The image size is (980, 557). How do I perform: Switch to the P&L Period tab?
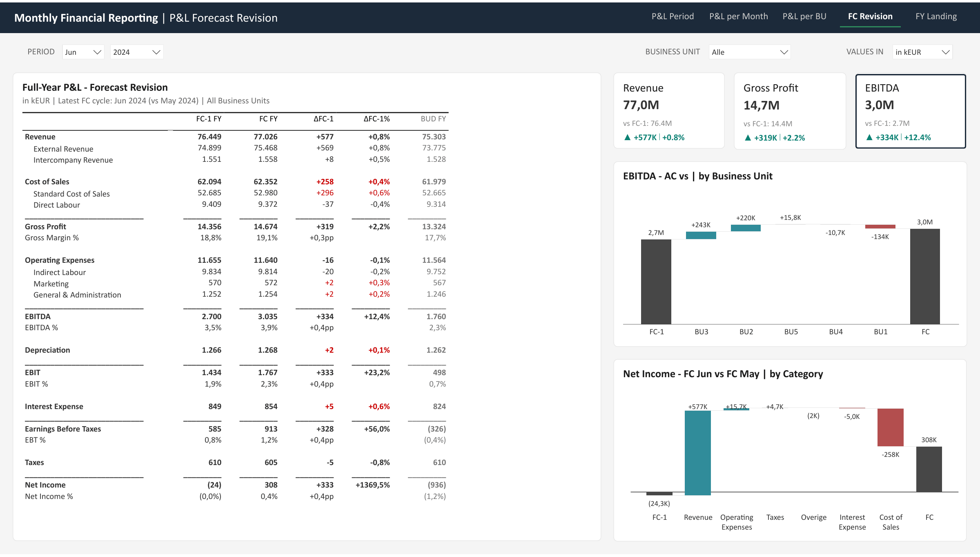(673, 16)
